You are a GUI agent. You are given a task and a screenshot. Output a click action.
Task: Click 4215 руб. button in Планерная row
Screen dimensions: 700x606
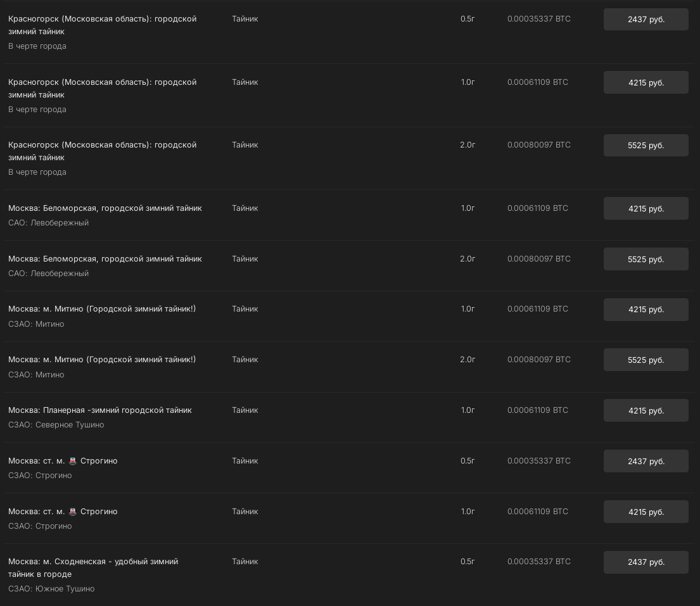(x=646, y=410)
